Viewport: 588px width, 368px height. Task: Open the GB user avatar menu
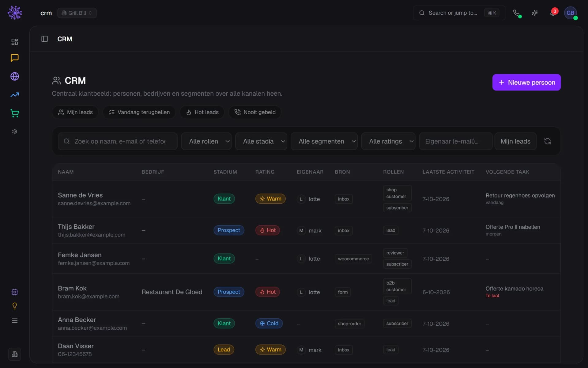[571, 13]
